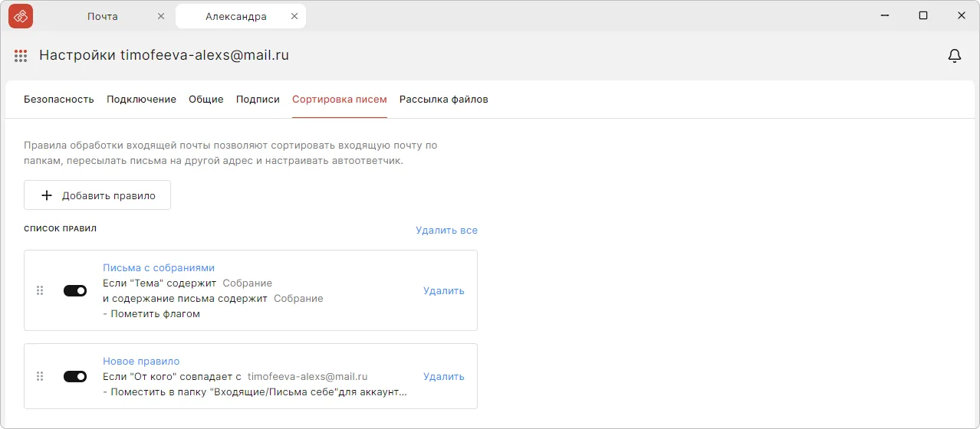The image size is (980, 429).
Task: Close the Александра tab
Action: [294, 16]
